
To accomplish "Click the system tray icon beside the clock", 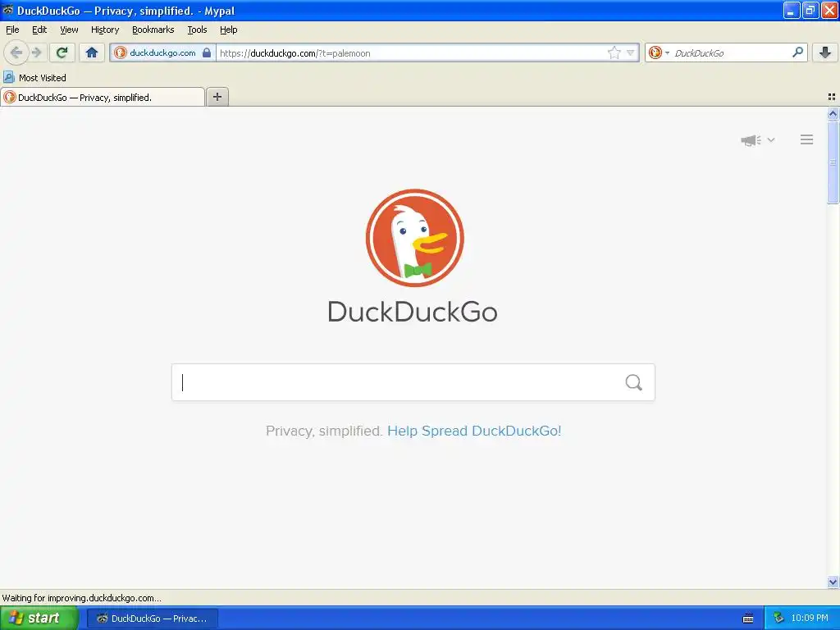I will point(778,618).
